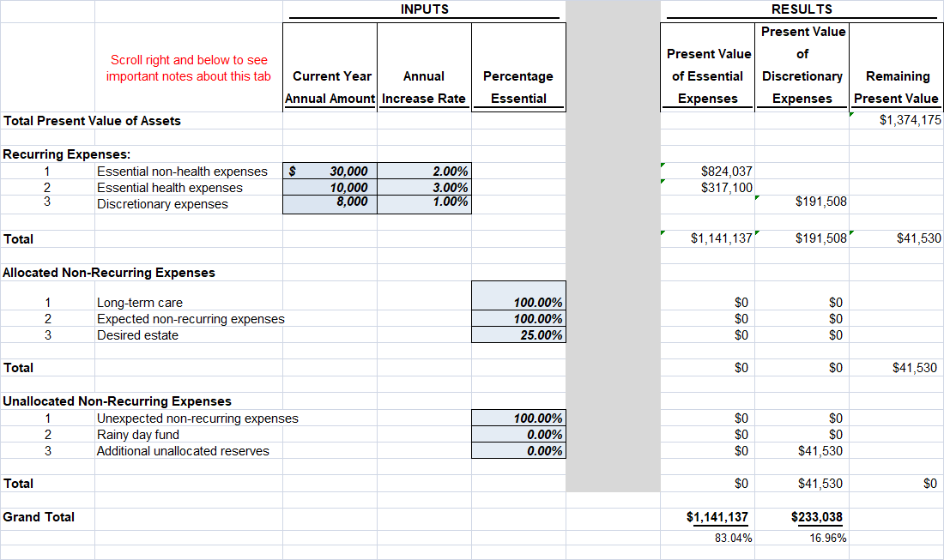Viewport: 944px width, 560px height.
Task: Edit the 1.00% discretionary increase rate
Action: (424, 202)
